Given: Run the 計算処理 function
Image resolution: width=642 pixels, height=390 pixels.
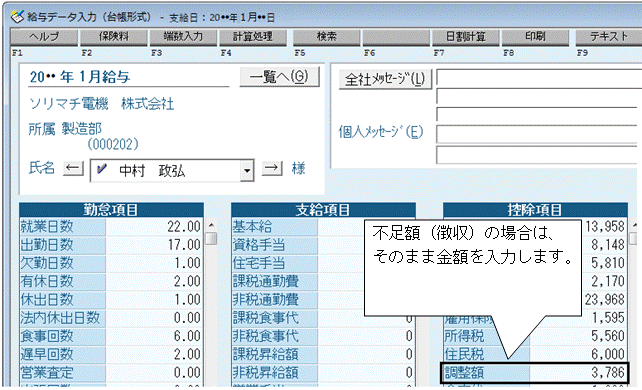Looking at the screenshot, I should pos(253,37).
